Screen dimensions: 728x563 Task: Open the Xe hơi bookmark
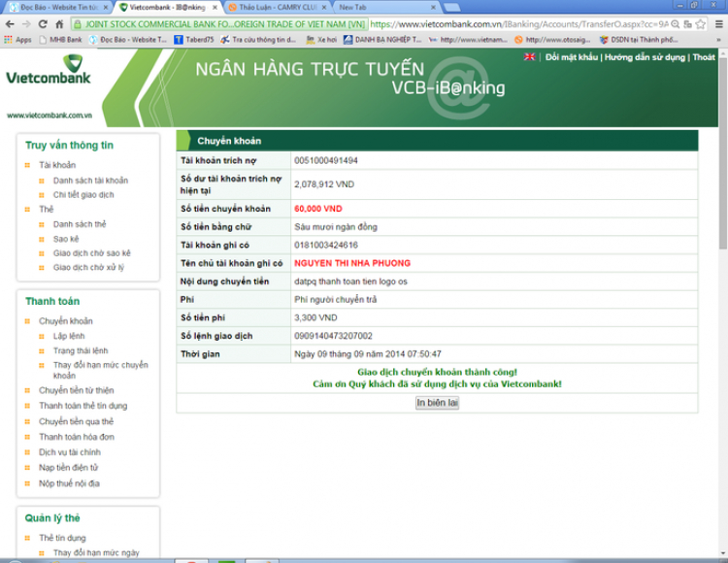(321, 40)
